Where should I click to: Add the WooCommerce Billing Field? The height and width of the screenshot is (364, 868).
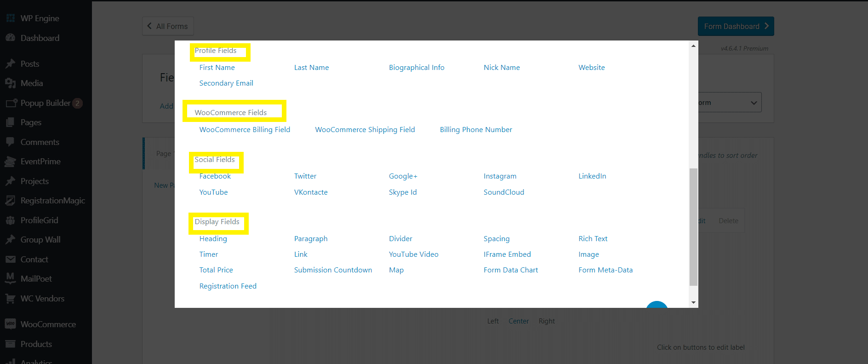(245, 129)
